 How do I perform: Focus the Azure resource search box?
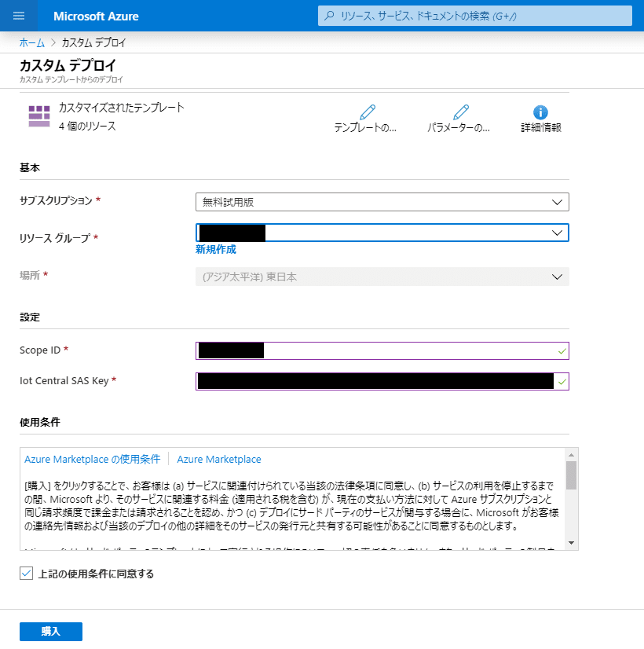pyautogui.click(x=475, y=16)
